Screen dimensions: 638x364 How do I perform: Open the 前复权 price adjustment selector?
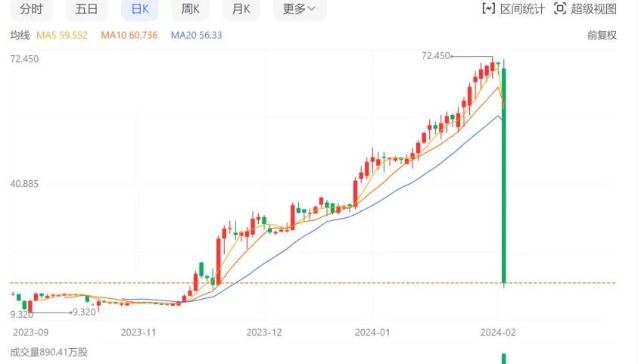click(x=602, y=35)
